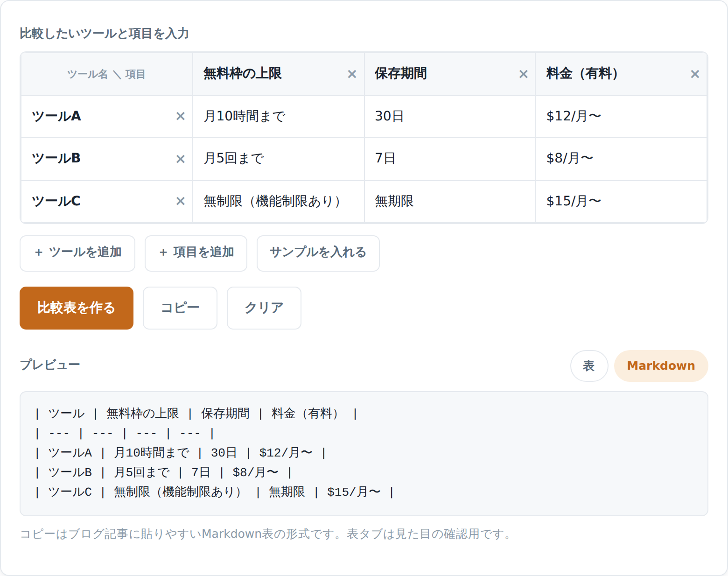Remove the 料金（有料） column
The image size is (728, 576).
(695, 74)
